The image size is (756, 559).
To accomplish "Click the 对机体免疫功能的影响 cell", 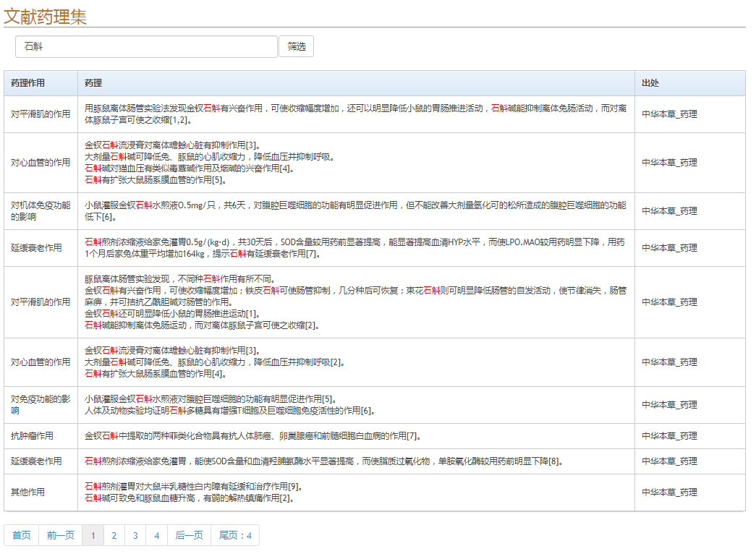I will 41,211.
